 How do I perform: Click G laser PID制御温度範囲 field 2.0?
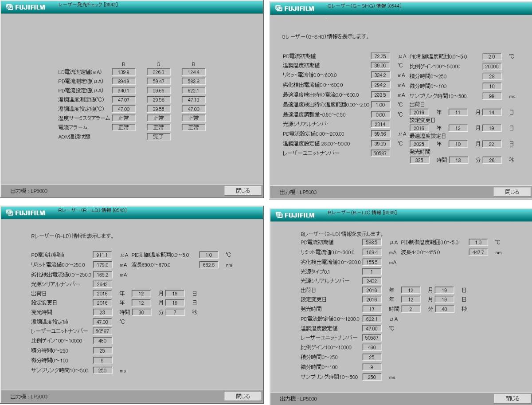point(492,57)
